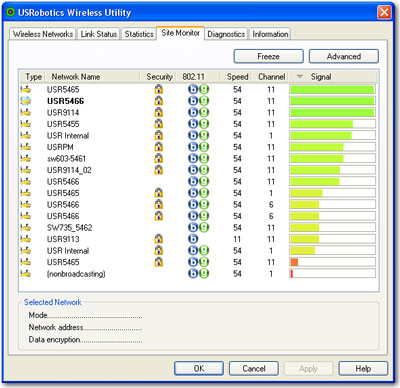
Task: Select the USR9113 network name
Action: (x=63, y=239)
